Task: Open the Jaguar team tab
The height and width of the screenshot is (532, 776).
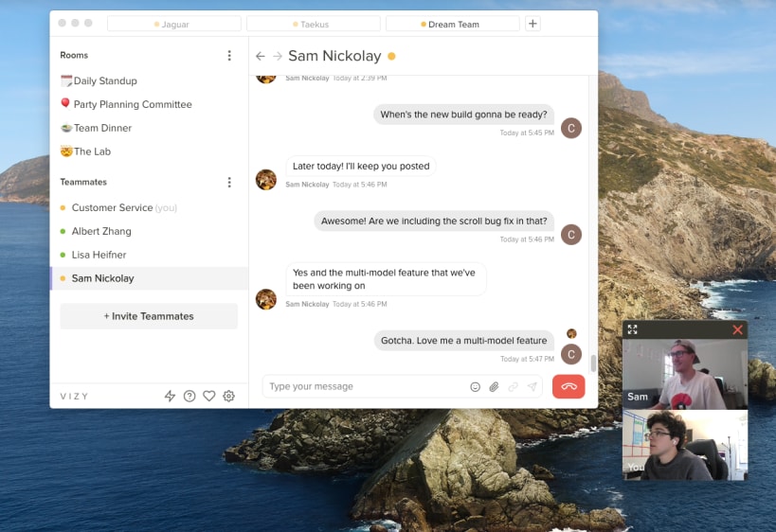Action: click(x=174, y=24)
